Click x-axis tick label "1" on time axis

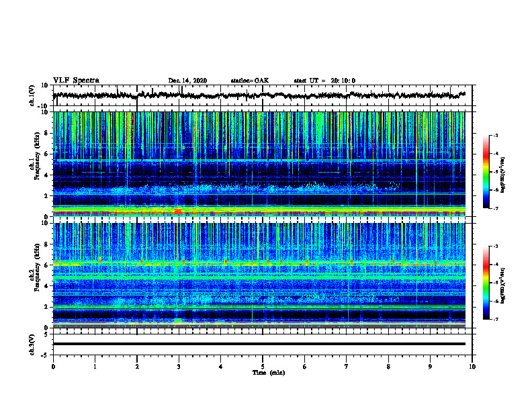(95, 367)
